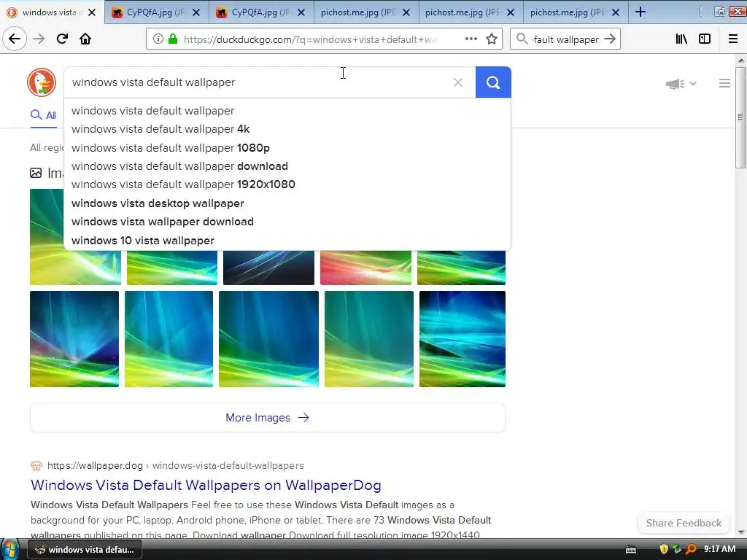The width and height of the screenshot is (747, 560).
Task: Submit toolbar search with arrow button
Action: pyautogui.click(x=610, y=39)
